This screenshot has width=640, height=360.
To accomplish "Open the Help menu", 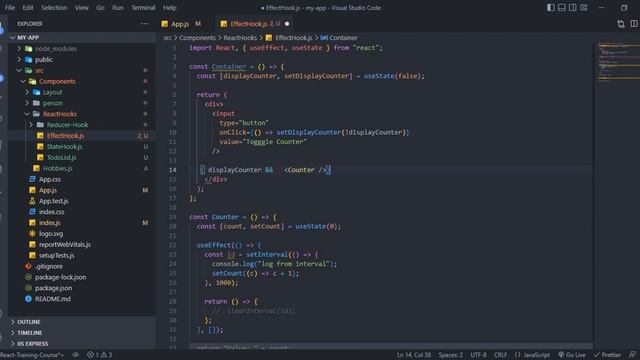I will pyautogui.click(x=169, y=7).
